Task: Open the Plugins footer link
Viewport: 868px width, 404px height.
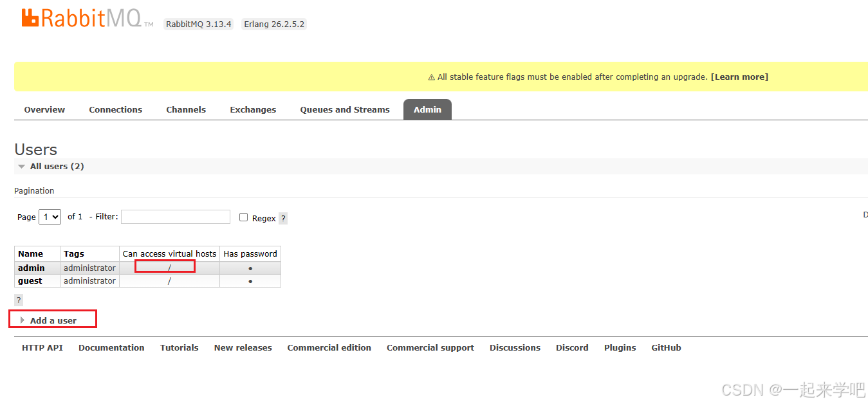Action: [x=620, y=348]
